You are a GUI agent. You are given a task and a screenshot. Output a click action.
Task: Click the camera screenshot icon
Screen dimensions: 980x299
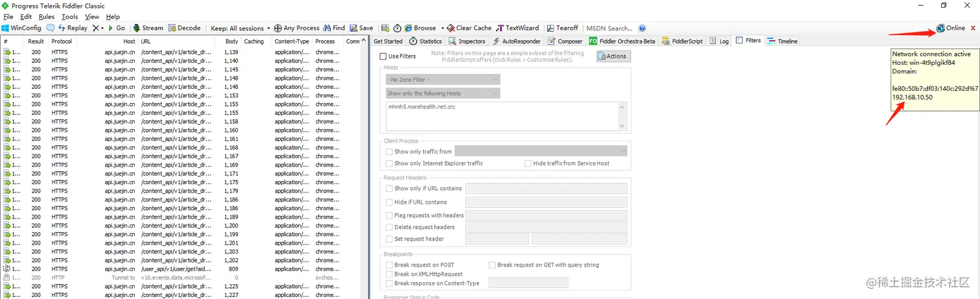tap(385, 28)
